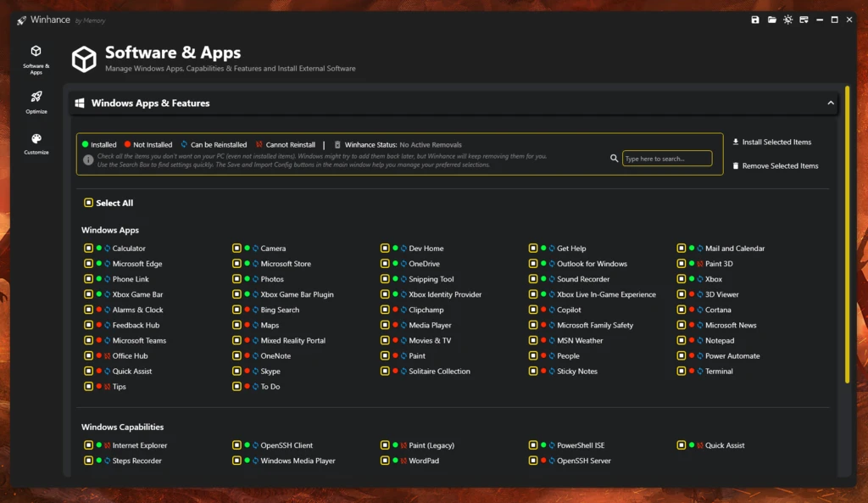Image resolution: width=868 pixels, height=503 pixels.
Task: Click the No Active Removals status text
Action: pyautogui.click(x=430, y=144)
